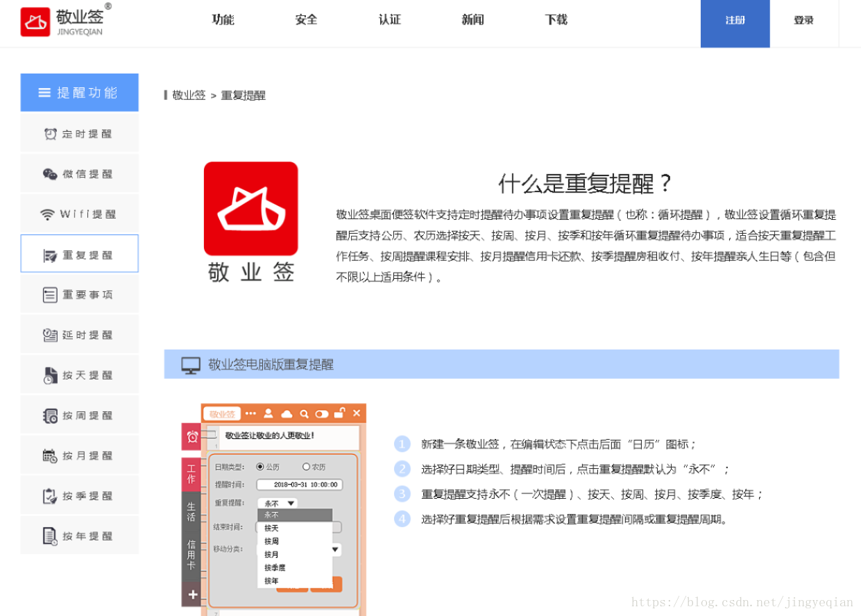The width and height of the screenshot is (861, 616).
Task: Choose 按天 in the dropdown list
Action: point(295,528)
